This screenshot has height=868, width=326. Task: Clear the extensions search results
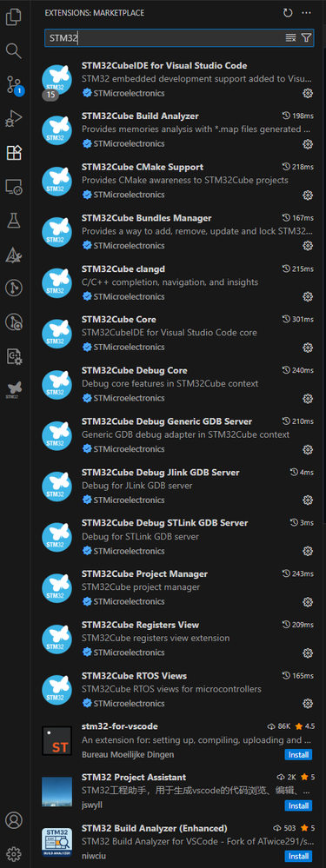click(x=290, y=37)
